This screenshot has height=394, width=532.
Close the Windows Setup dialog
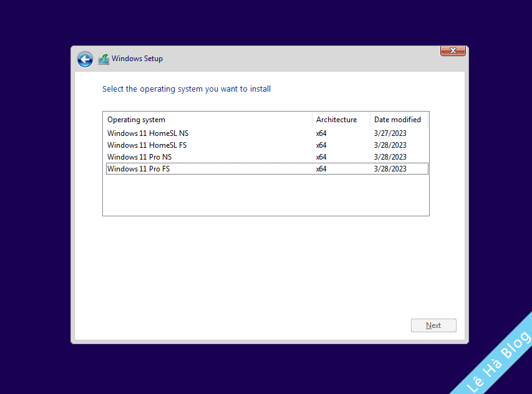[x=453, y=51]
